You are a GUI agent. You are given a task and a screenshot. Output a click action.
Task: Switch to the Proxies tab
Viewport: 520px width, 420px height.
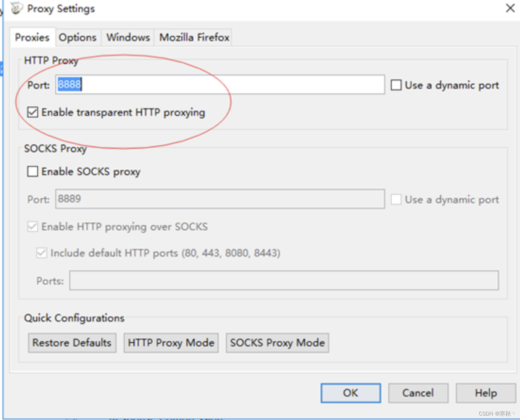click(32, 37)
